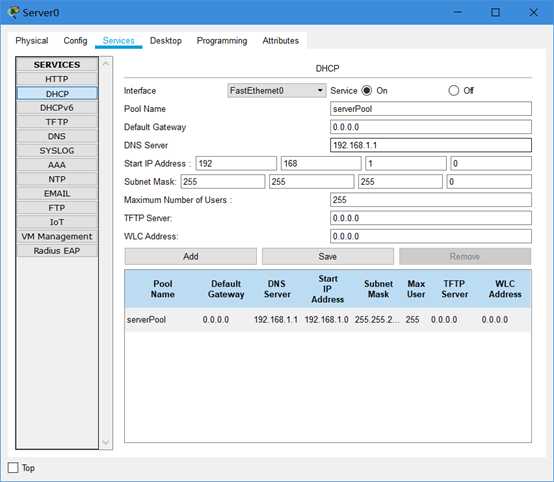Click the Server0 app icon in title bar
Screen dimensions: 554x482
click(x=13, y=12)
